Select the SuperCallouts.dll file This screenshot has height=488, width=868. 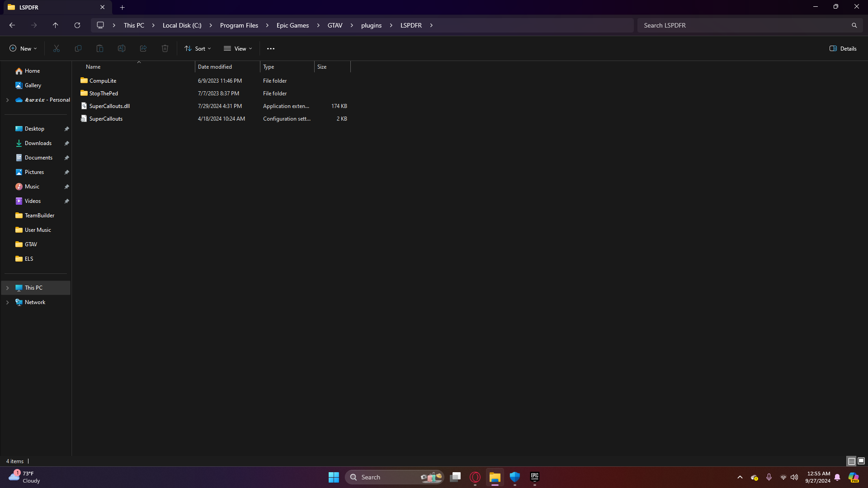click(x=109, y=106)
